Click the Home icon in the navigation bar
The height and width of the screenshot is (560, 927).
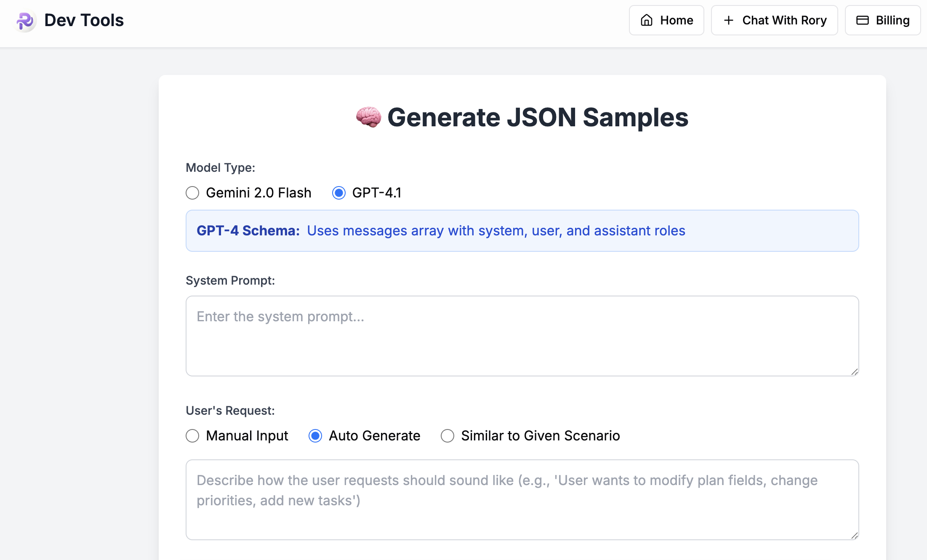[x=647, y=20]
